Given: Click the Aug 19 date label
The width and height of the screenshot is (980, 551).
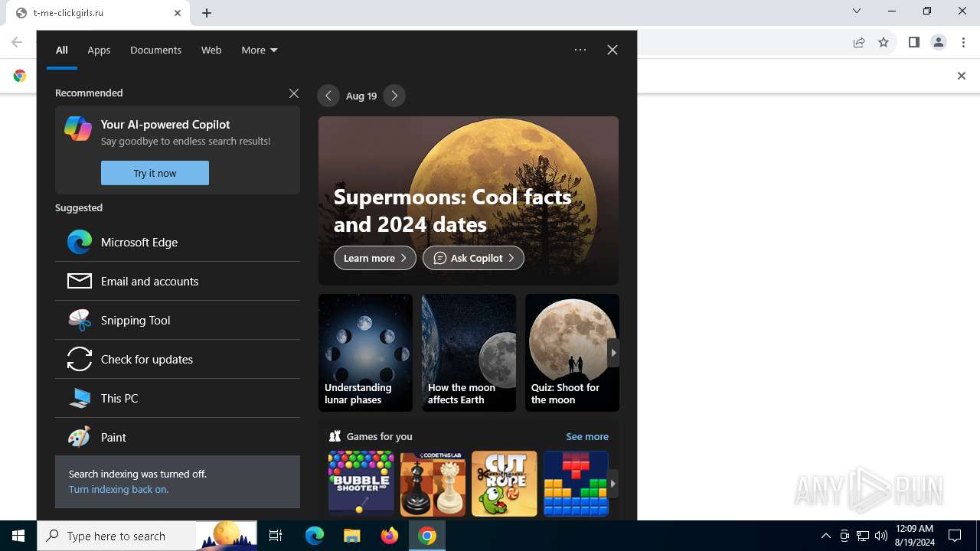Looking at the screenshot, I should click(361, 96).
